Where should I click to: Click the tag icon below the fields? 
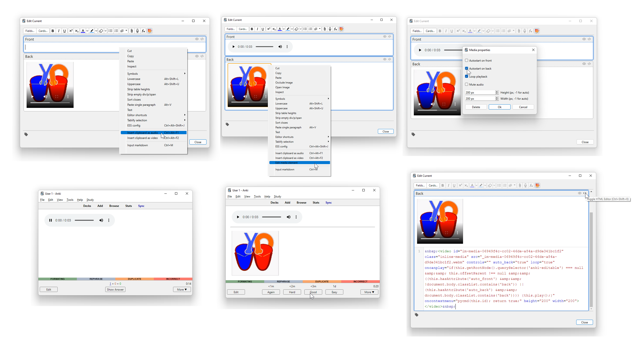26,134
